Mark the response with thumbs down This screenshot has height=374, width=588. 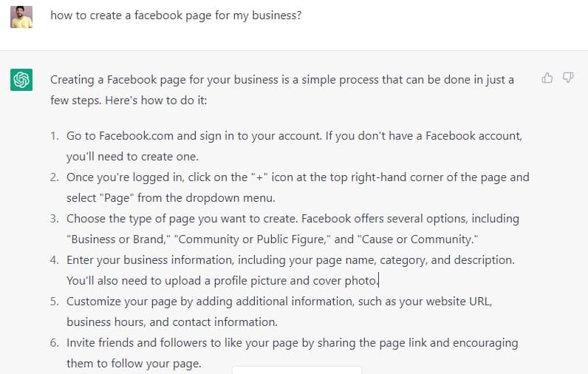click(568, 78)
